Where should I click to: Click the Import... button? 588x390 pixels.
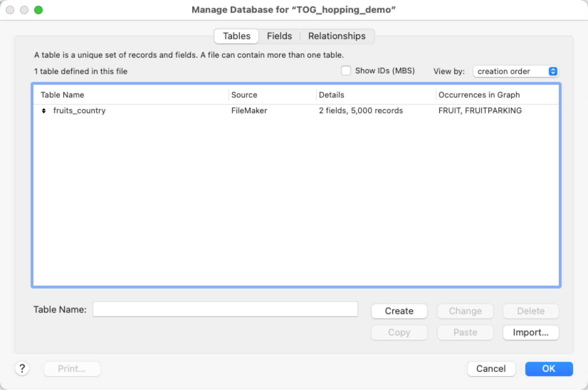(531, 333)
